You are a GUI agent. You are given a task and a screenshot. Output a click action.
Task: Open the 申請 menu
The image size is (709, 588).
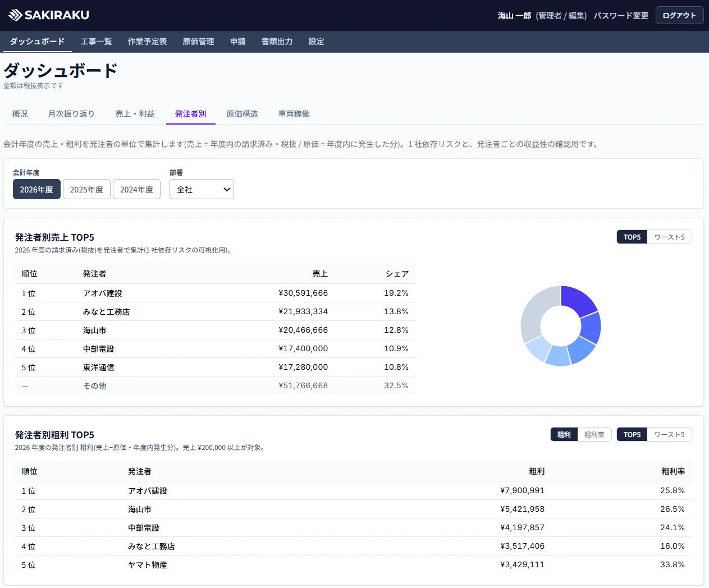click(238, 42)
